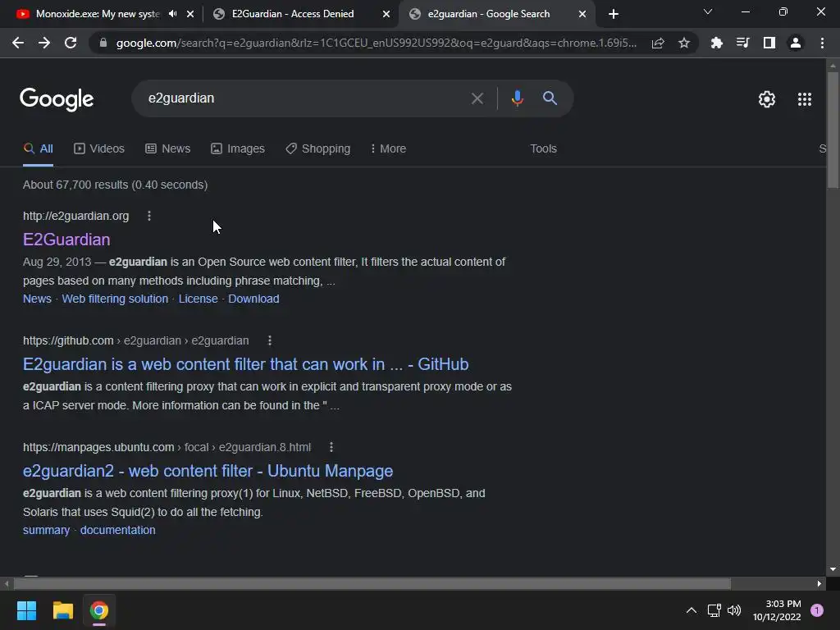This screenshot has width=840, height=630.
Task: Open the media controls button
Action: click(742, 43)
